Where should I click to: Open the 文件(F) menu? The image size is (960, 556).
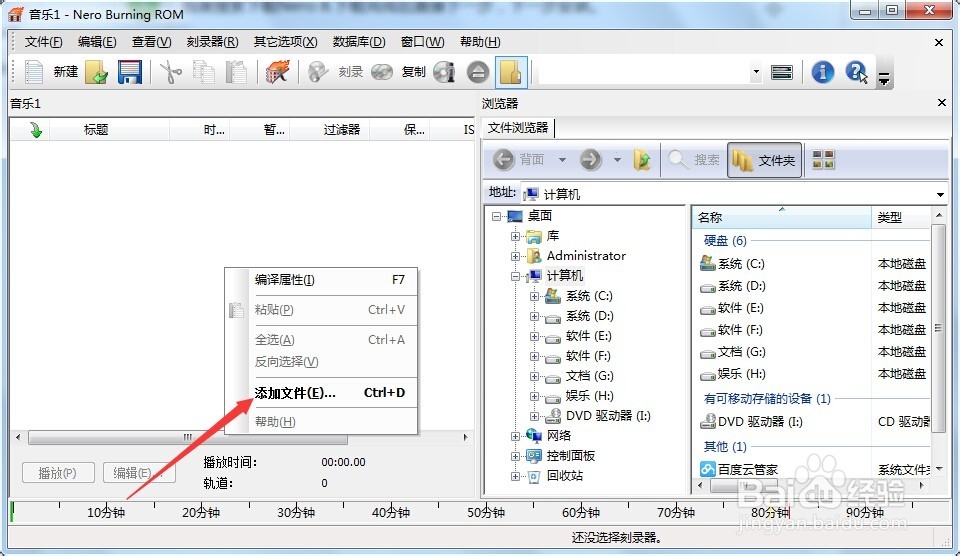(43, 42)
